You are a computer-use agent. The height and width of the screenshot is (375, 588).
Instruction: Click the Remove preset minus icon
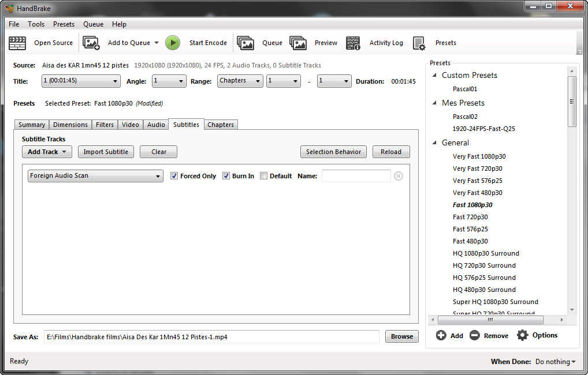coord(474,335)
